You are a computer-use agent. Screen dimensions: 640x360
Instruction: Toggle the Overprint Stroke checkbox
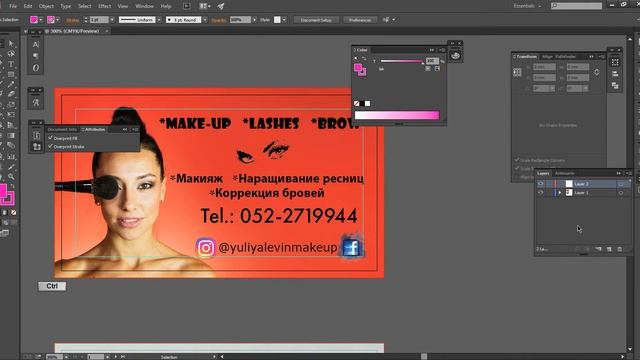point(51,146)
